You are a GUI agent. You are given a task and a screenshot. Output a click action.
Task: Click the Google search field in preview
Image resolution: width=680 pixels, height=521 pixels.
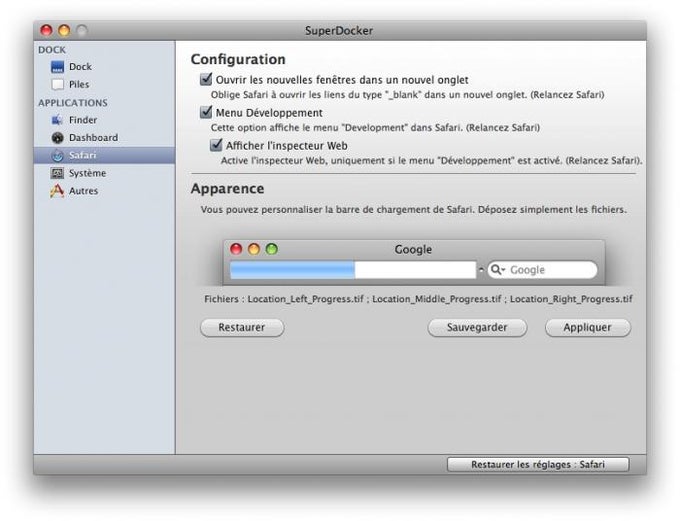point(542,270)
